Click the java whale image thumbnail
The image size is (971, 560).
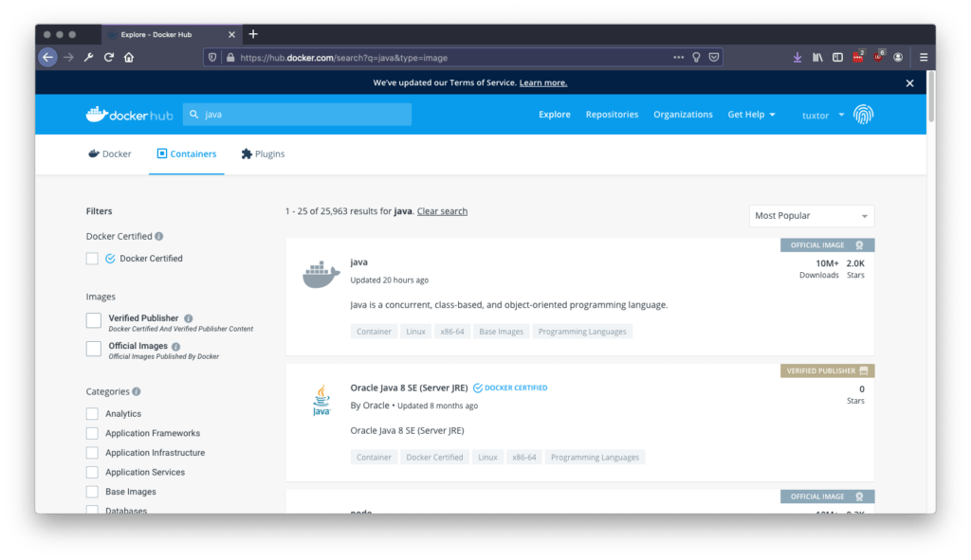click(x=321, y=274)
